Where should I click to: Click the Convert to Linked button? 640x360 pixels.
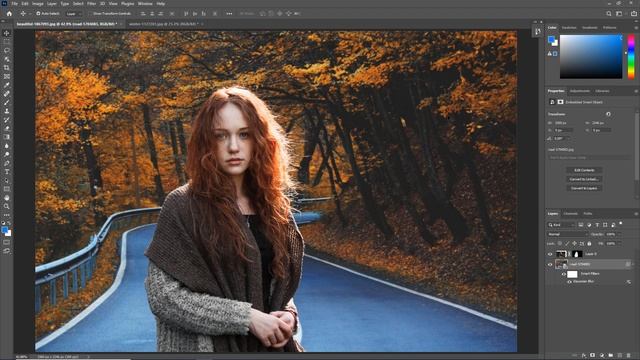pyautogui.click(x=584, y=179)
